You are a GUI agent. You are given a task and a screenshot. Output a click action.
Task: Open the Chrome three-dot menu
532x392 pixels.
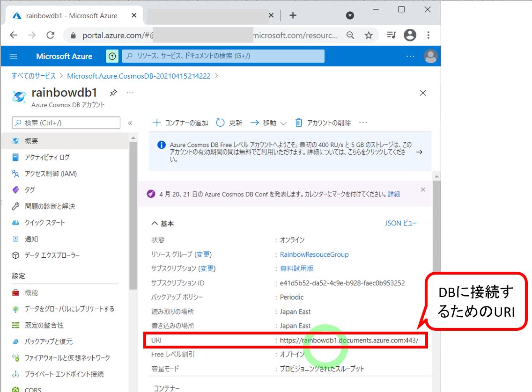pos(428,35)
